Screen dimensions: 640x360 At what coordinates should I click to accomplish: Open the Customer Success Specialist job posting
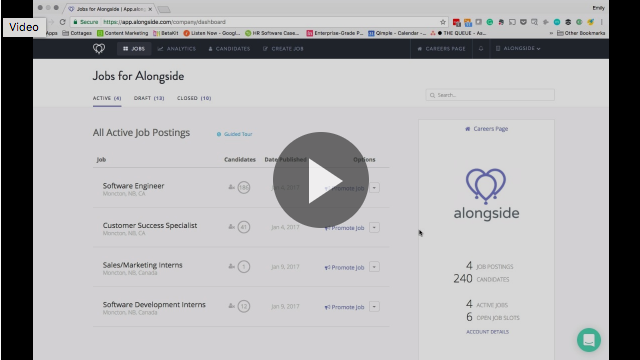(x=150, y=225)
